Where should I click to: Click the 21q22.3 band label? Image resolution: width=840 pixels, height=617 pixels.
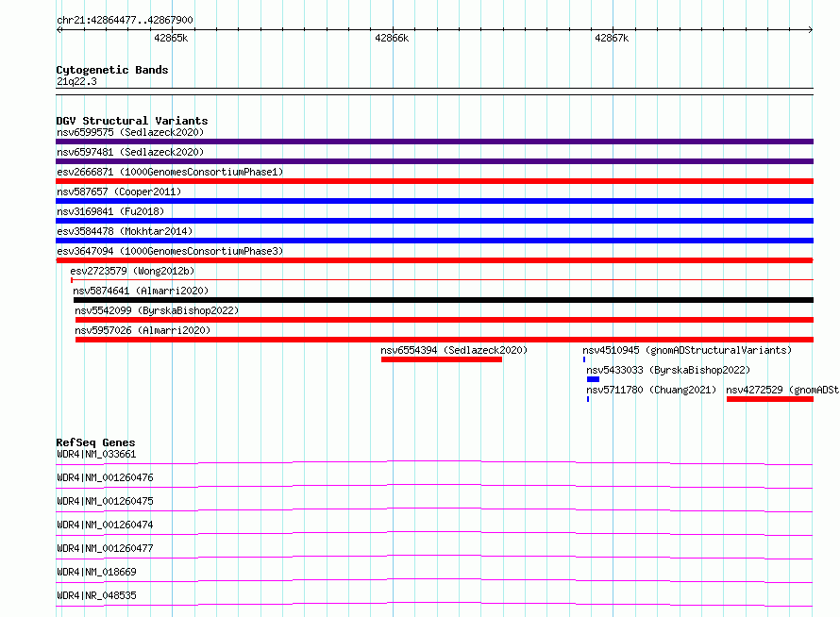click(76, 81)
